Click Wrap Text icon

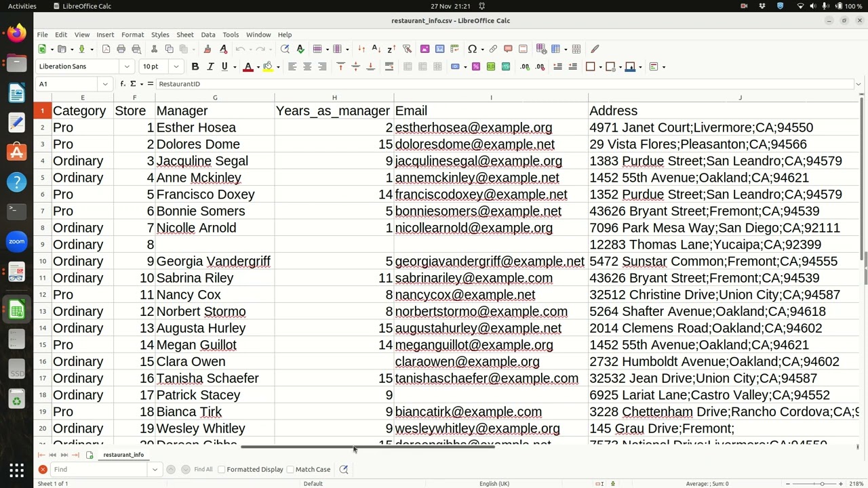click(x=389, y=66)
